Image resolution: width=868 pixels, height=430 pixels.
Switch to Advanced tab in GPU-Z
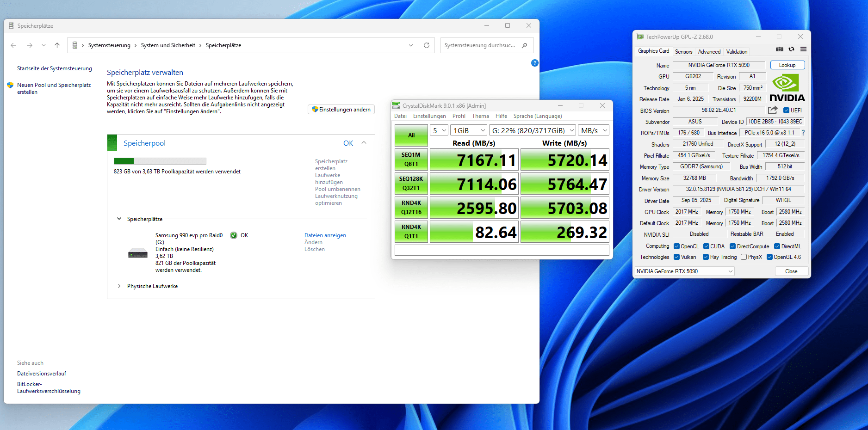(x=709, y=52)
